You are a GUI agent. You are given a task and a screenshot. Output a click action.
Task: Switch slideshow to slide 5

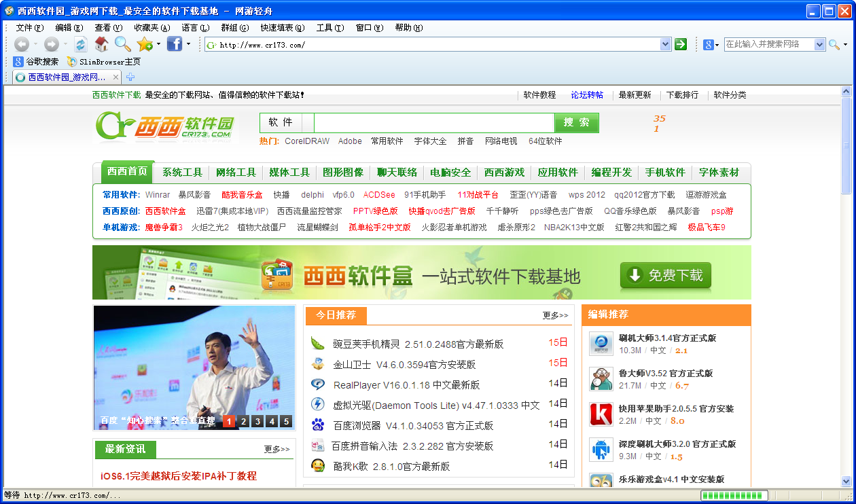coord(286,421)
